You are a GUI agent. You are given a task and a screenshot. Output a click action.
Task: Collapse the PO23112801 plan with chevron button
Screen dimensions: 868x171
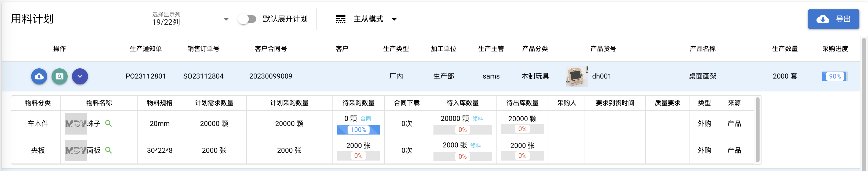[x=80, y=76]
